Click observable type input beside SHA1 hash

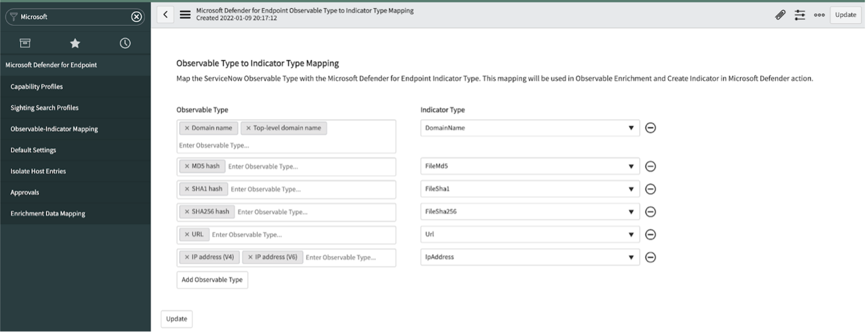312,189
